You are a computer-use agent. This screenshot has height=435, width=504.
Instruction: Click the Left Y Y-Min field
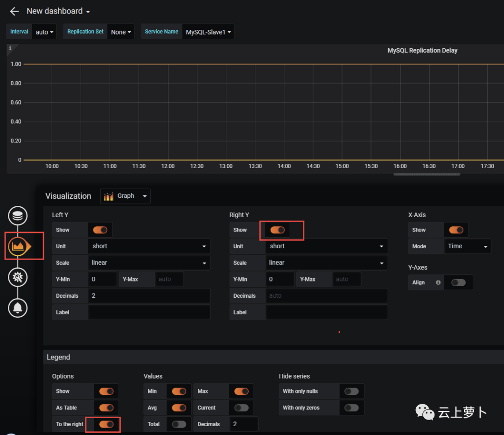click(103, 279)
